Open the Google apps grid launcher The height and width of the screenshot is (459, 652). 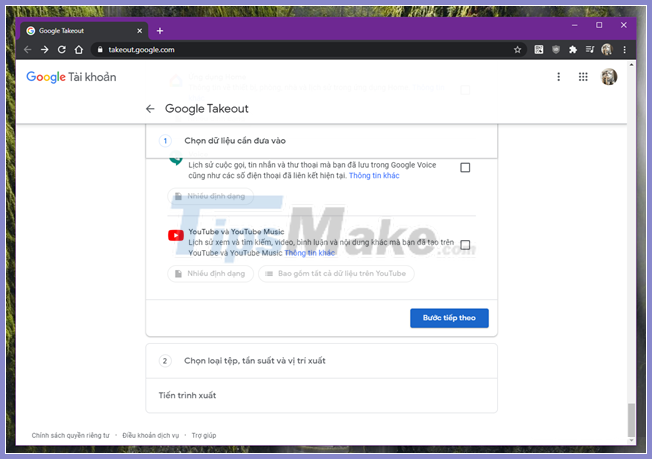(583, 76)
